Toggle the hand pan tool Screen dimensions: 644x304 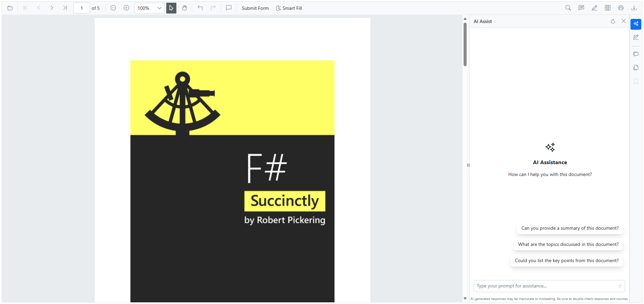[x=184, y=8]
